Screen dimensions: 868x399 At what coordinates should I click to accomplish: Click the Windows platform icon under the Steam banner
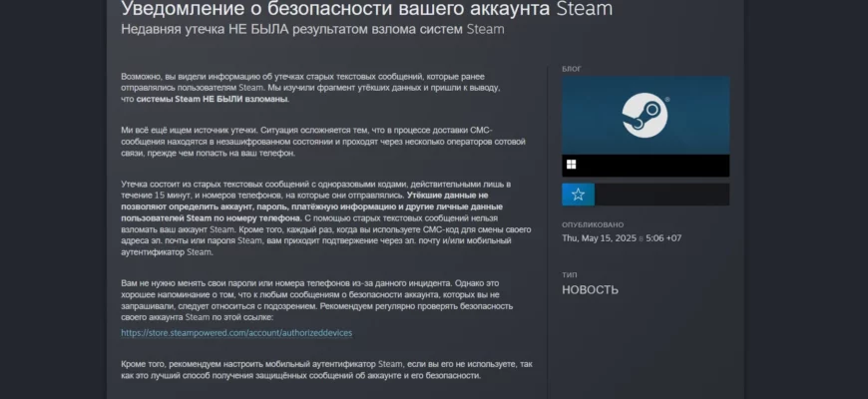[572, 165]
